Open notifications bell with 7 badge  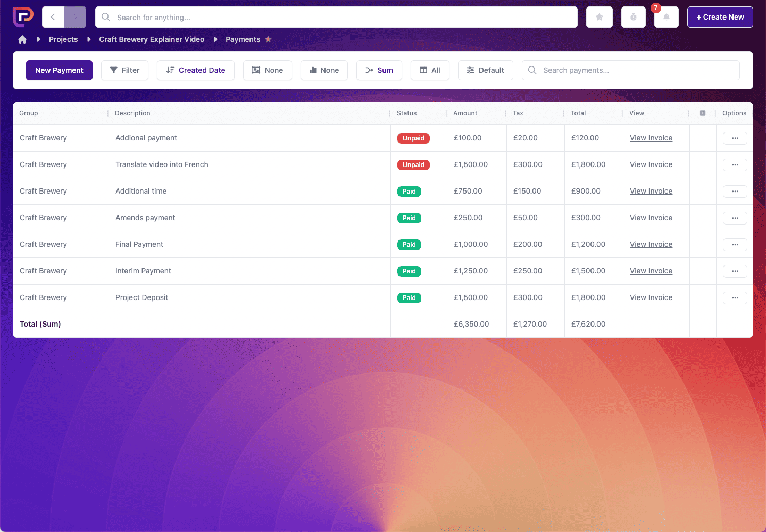[667, 17]
